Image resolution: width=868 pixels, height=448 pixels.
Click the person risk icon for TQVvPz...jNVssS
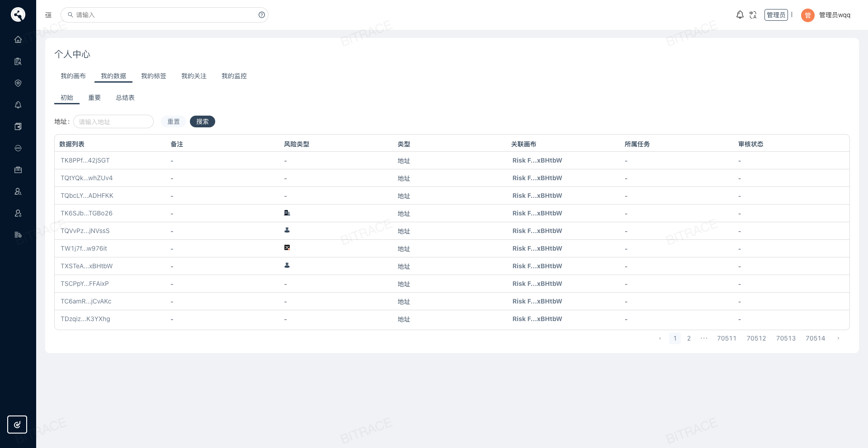(x=287, y=230)
